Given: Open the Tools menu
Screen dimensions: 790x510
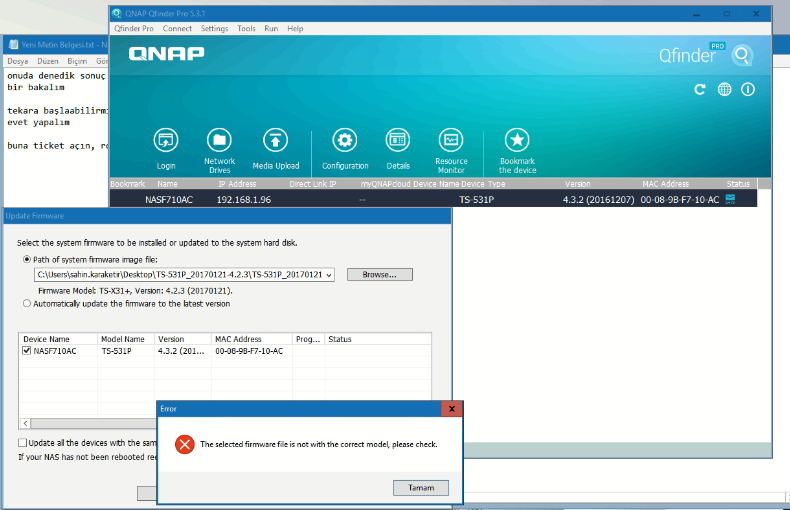Looking at the screenshot, I should 246,29.
